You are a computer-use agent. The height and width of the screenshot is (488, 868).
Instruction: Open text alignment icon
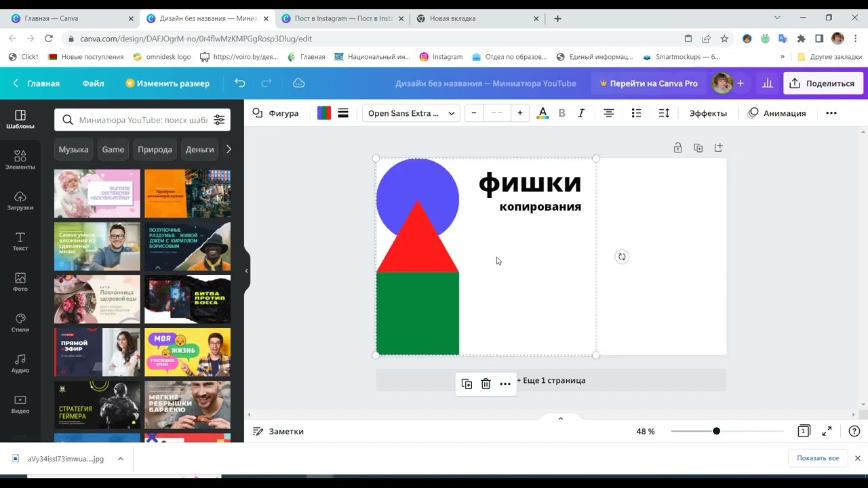click(609, 113)
